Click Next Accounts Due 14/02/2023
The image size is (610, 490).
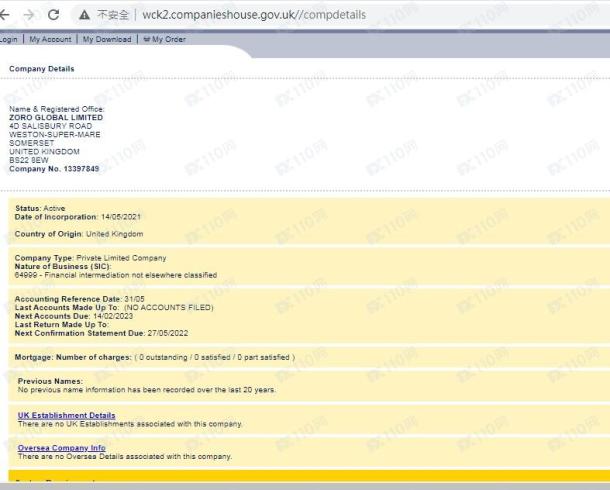pyautogui.click(x=74, y=316)
